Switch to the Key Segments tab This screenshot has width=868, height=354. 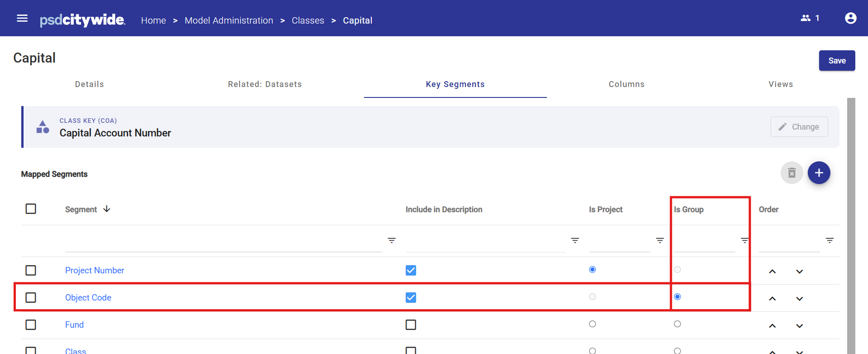455,84
